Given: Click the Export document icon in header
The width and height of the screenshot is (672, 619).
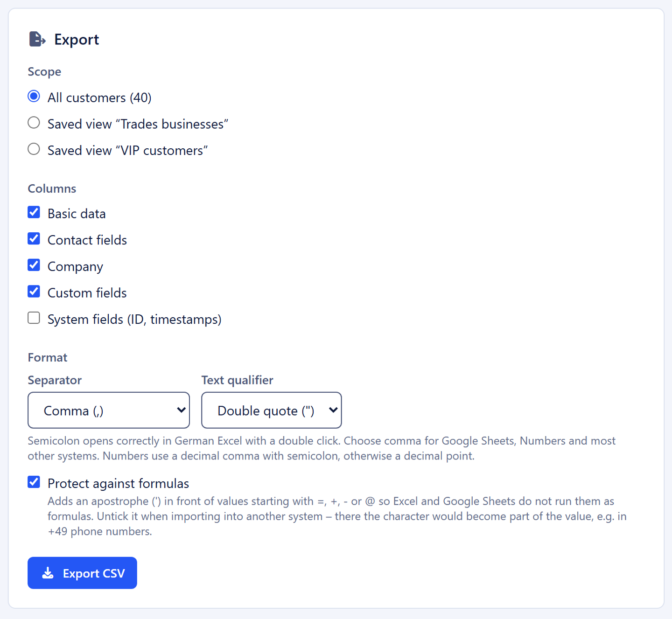Looking at the screenshot, I should [37, 39].
